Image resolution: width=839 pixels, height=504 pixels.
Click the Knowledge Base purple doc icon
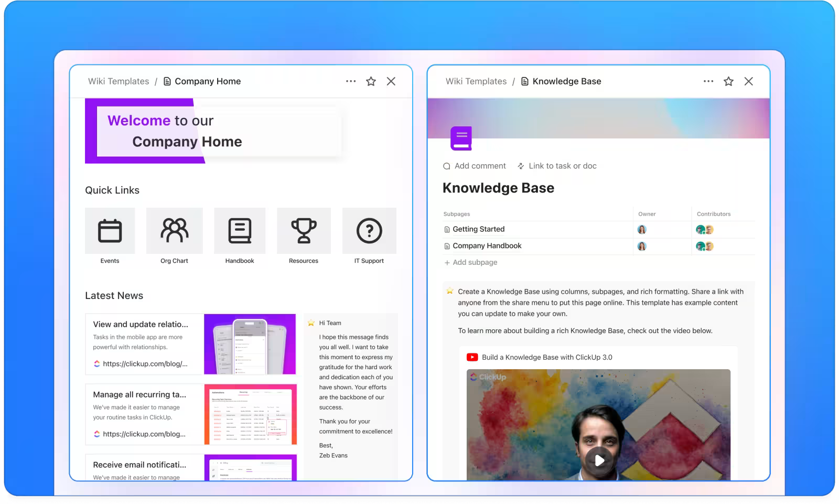point(460,138)
